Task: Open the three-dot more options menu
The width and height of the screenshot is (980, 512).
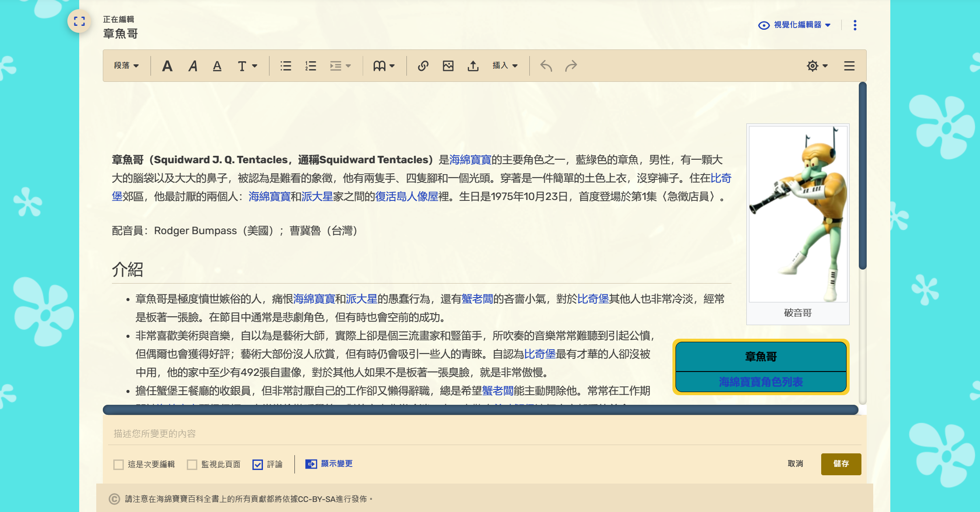Action: point(855,25)
